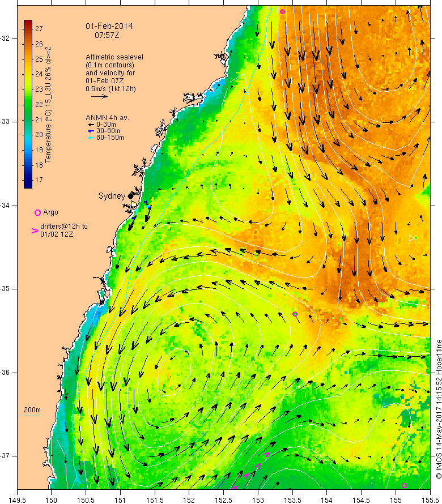Click the magenta Argo legend circle
Viewport: 442px width, 504px height.
point(37,212)
